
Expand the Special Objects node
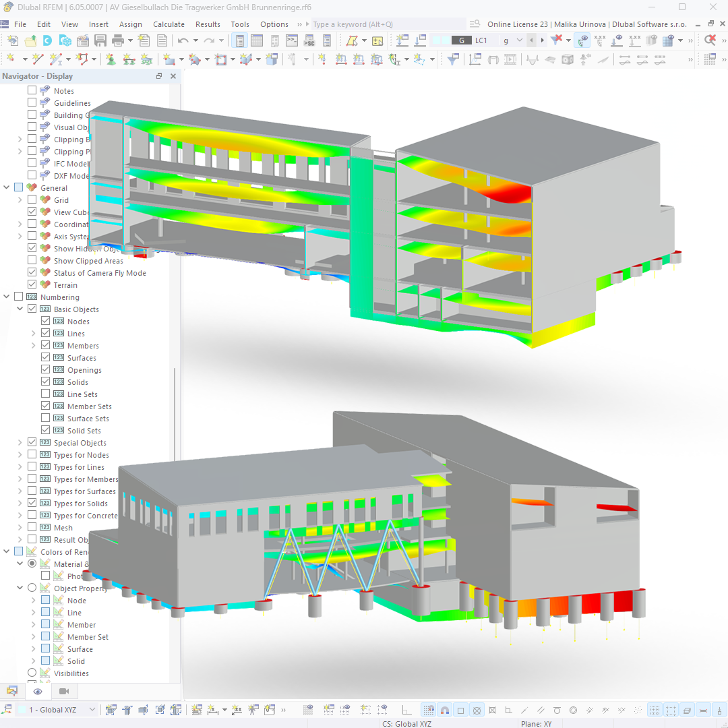[x=20, y=442]
